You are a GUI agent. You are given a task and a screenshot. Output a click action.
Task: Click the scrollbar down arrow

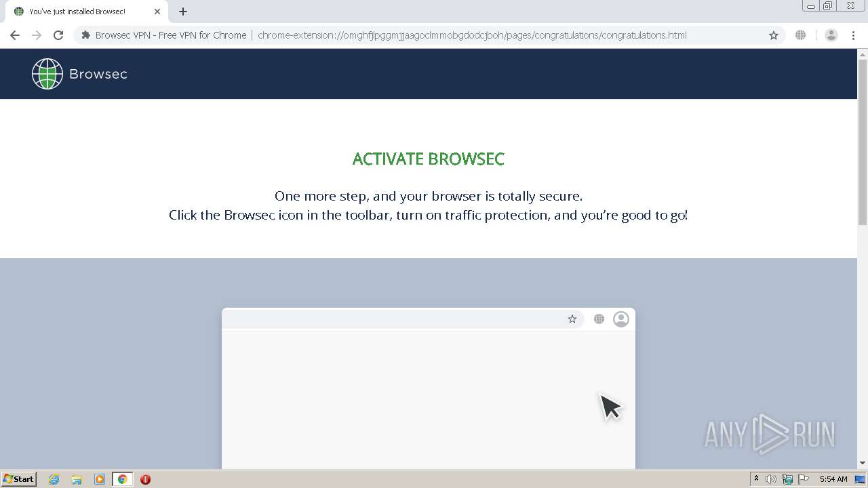pos(863,463)
